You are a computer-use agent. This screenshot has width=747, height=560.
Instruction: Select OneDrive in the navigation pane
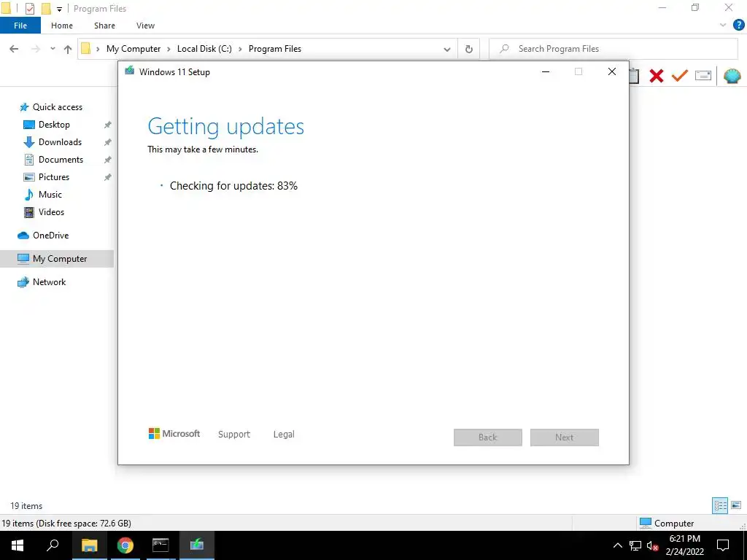coord(50,236)
